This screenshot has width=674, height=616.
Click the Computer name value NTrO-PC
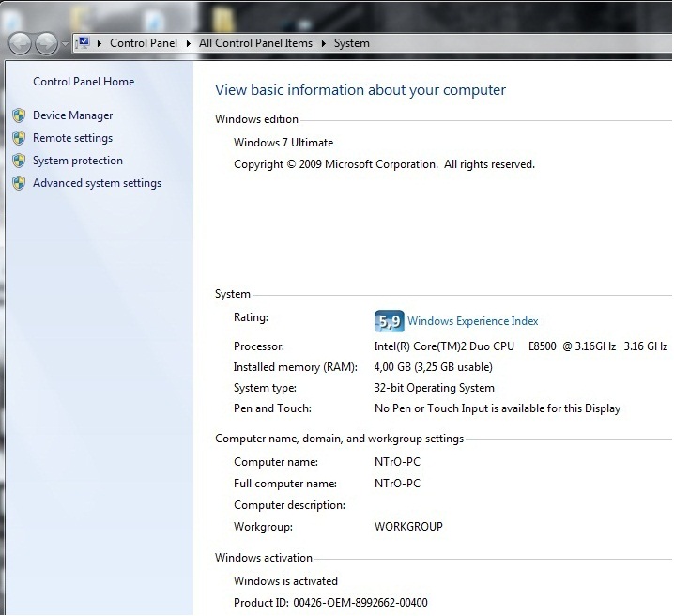[398, 462]
